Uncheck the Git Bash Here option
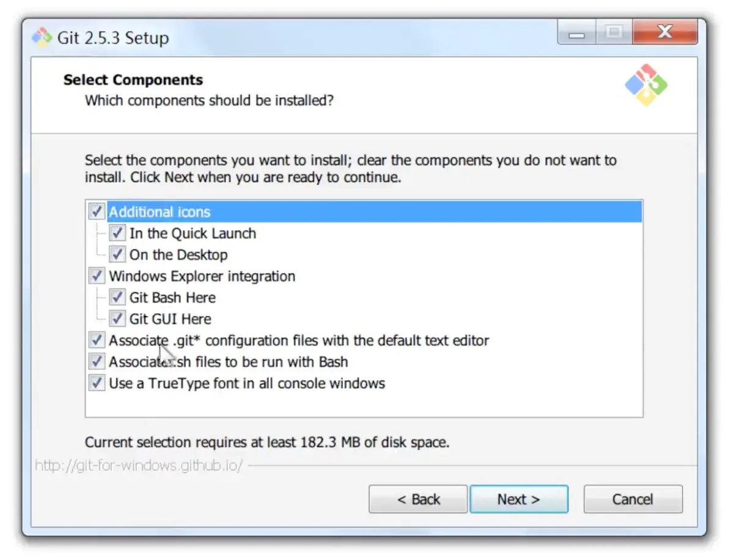This screenshot has width=731, height=560. click(117, 298)
